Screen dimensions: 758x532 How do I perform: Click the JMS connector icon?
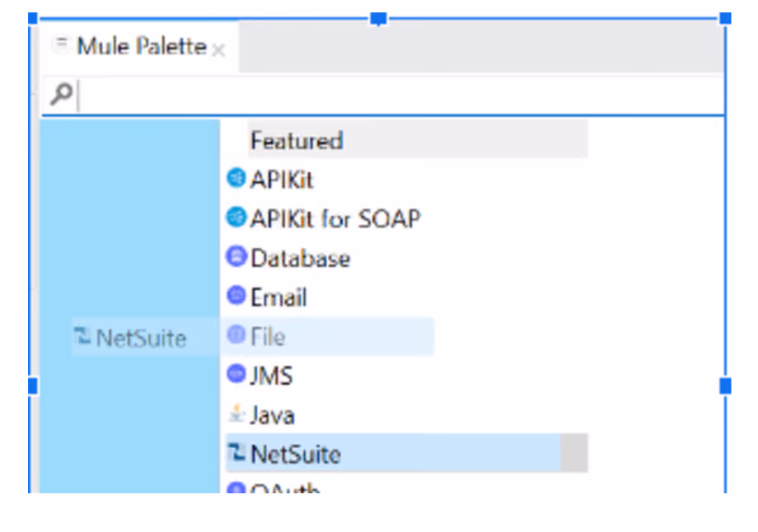236,374
